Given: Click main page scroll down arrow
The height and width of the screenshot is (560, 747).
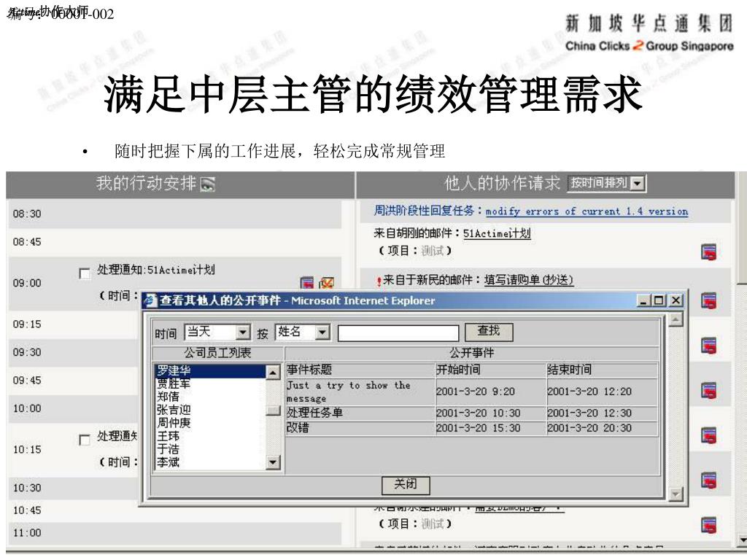Looking at the screenshot, I should [x=742, y=540].
